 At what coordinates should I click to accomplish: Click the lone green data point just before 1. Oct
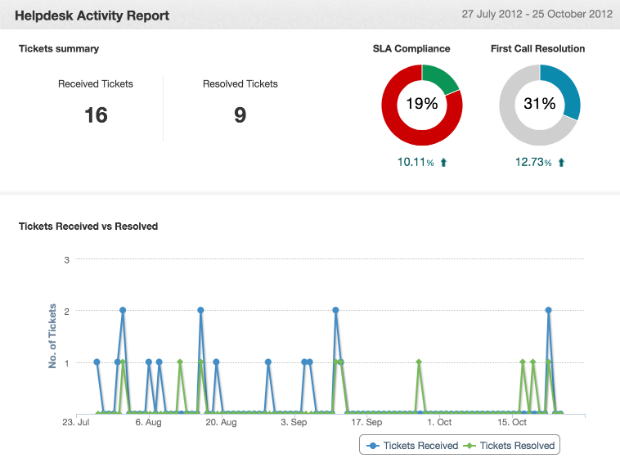click(419, 362)
